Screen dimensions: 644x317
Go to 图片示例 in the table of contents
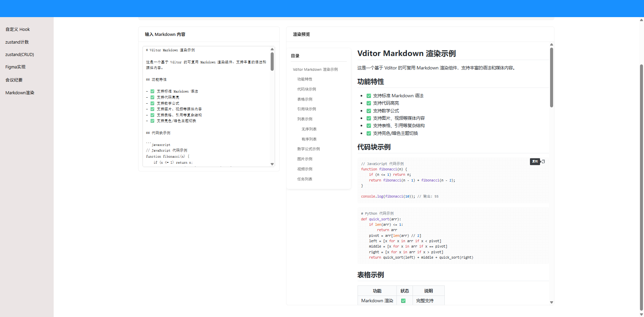[305, 159]
